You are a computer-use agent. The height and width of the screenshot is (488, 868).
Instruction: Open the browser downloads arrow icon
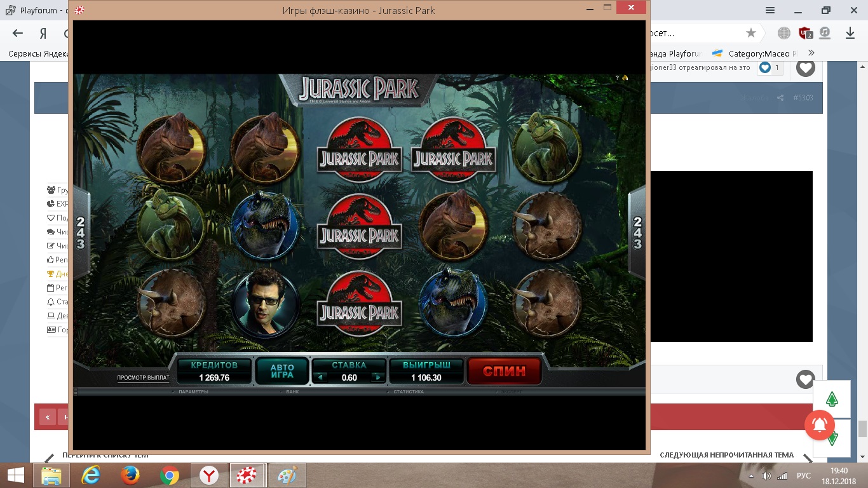850,33
